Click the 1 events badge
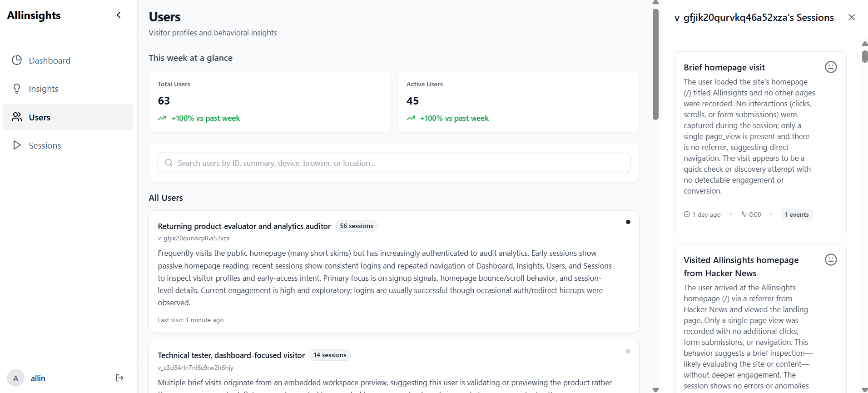The width and height of the screenshot is (868, 393). (x=796, y=214)
